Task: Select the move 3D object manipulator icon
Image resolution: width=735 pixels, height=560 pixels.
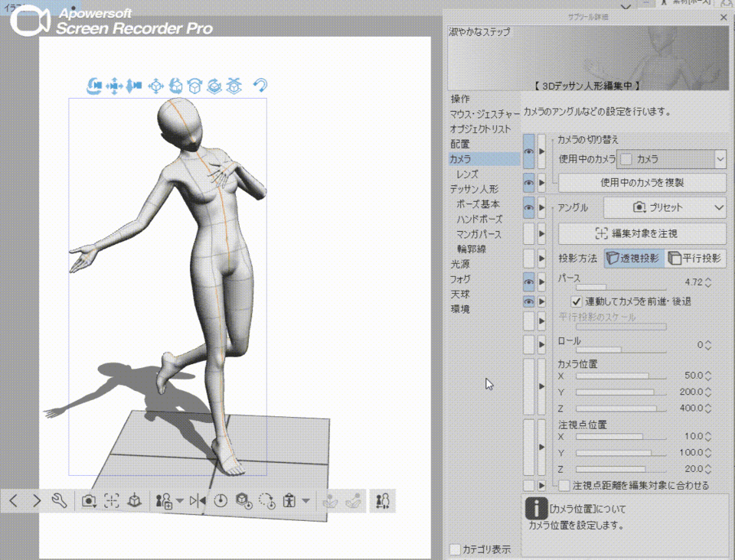Action: [x=155, y=86]
